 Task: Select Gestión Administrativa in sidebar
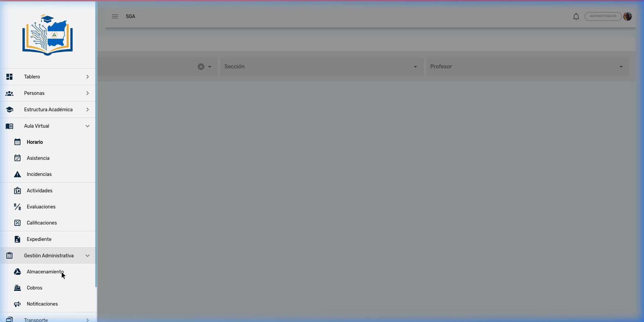[49, 256]
